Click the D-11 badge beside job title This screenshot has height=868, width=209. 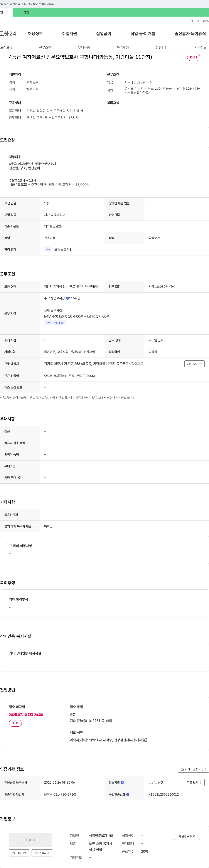pos(194,57)
